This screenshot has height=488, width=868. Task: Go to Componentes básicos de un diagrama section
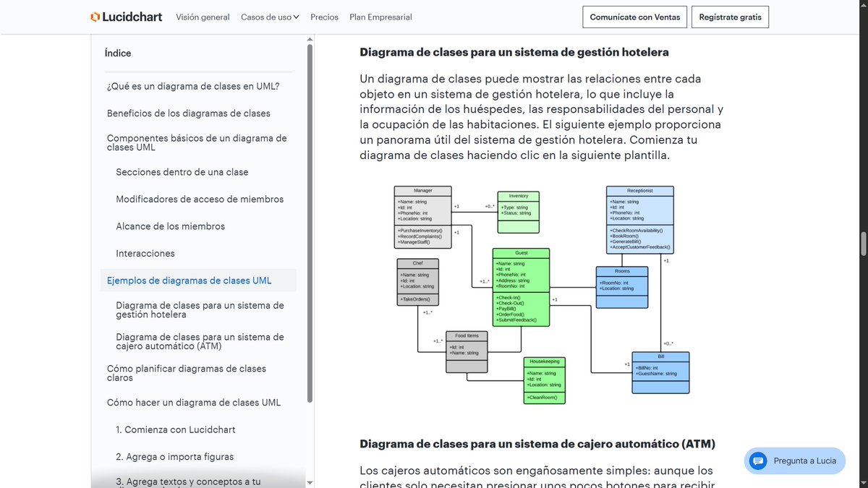click(197, 142)
